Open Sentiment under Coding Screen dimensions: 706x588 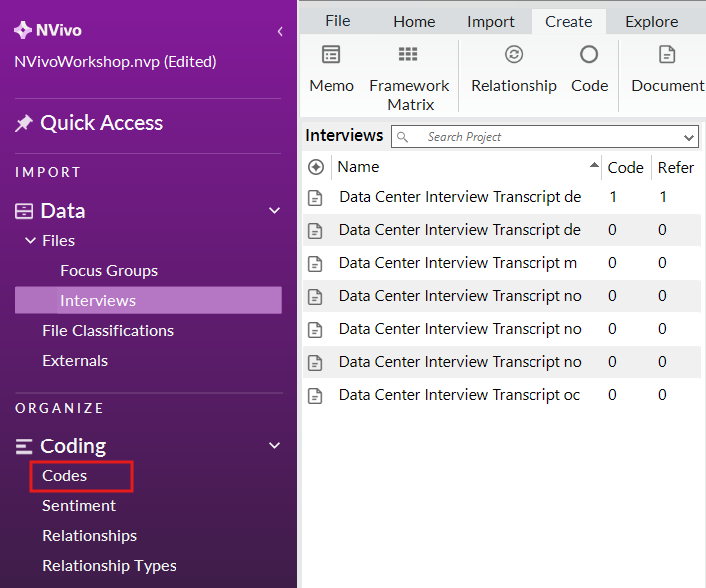(79, 506)
